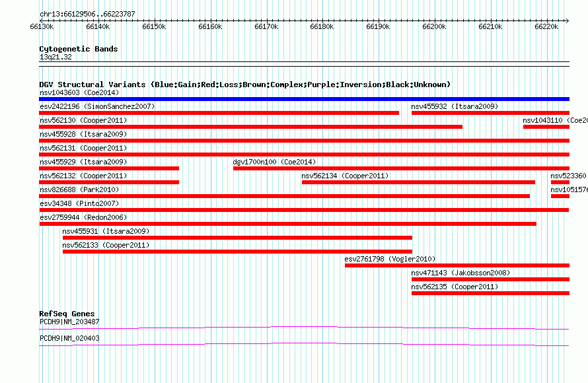
Task: Click the red bar under nsv562134
Action: (418, 182)
